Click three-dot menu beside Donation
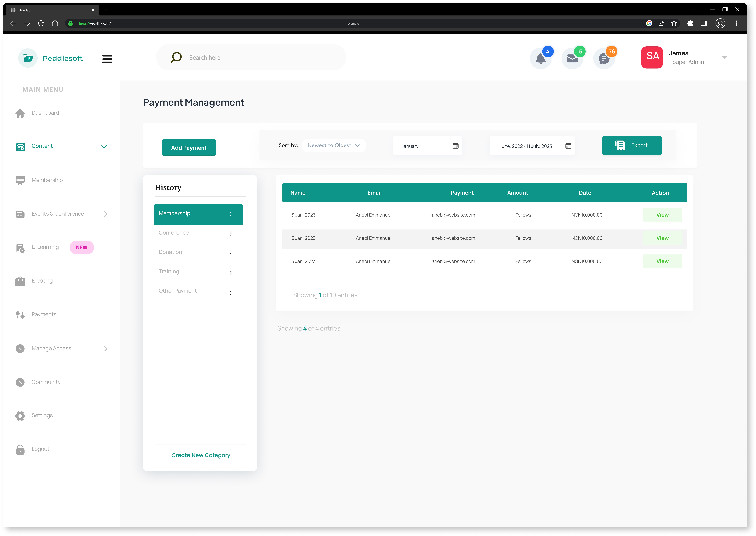The image size is (756, 536). [231, 253]
